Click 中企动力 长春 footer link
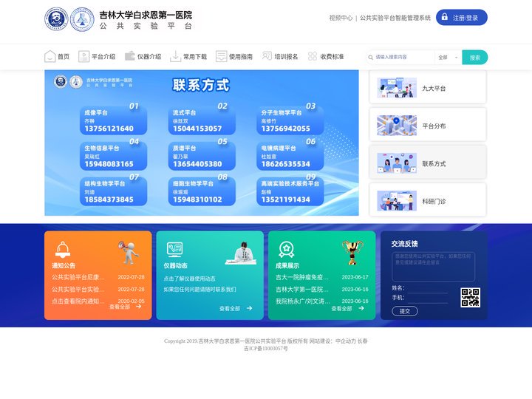The image size is (532, 399). click(352, 341)
